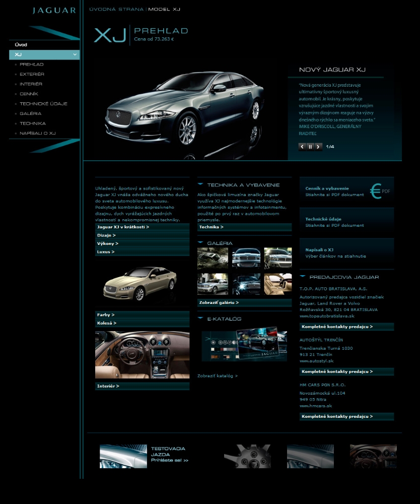Image resolution: width=420 pixels, height=504 pixels.
Task: Click the Jaguar logo
Action: pyautogui.click(x=54, y=10)
